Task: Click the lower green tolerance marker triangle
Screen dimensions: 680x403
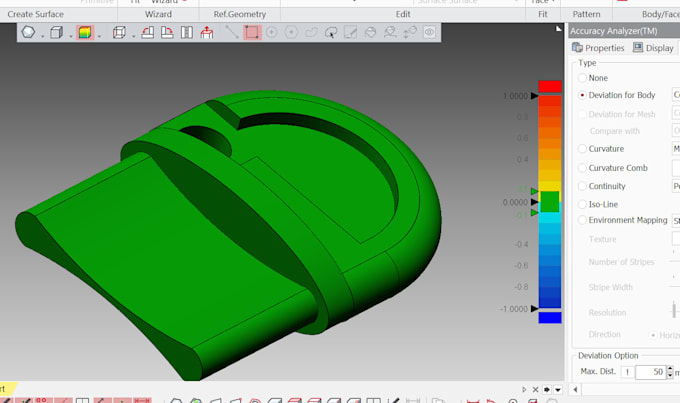Action: pyautogui.click(x=534, y=213)
